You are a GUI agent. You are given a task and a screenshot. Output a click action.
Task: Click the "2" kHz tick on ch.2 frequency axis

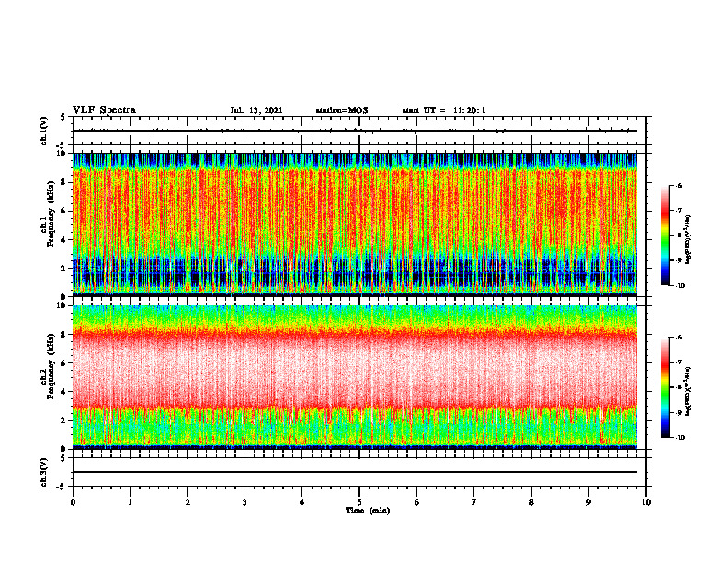64,420
